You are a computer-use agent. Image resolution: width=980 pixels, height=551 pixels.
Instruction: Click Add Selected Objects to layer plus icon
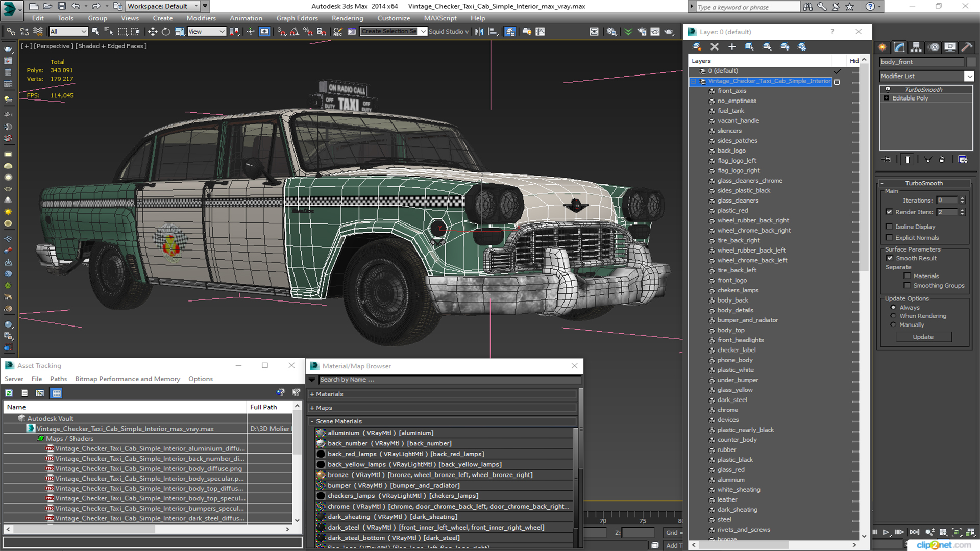[732, 46]
